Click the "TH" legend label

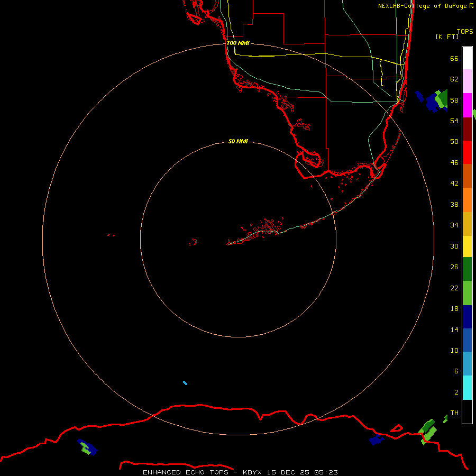coord(454,413)
